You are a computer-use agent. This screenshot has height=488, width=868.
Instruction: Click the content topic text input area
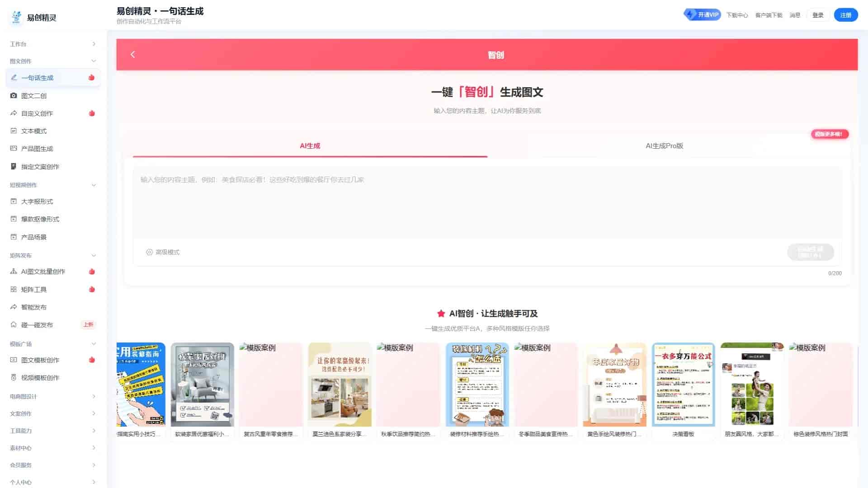pyautogui.click(x=487, y=202)
